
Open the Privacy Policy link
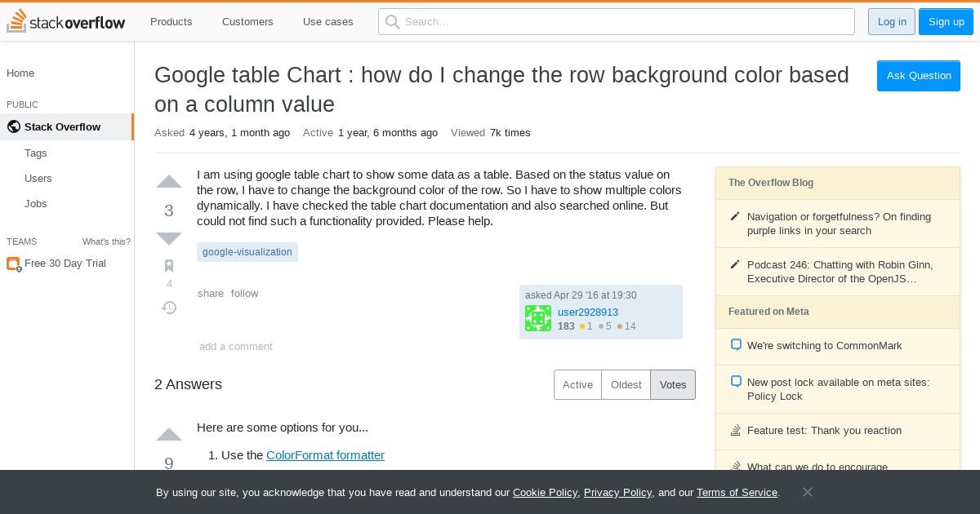pyautogui.click(x=617, y=493)
